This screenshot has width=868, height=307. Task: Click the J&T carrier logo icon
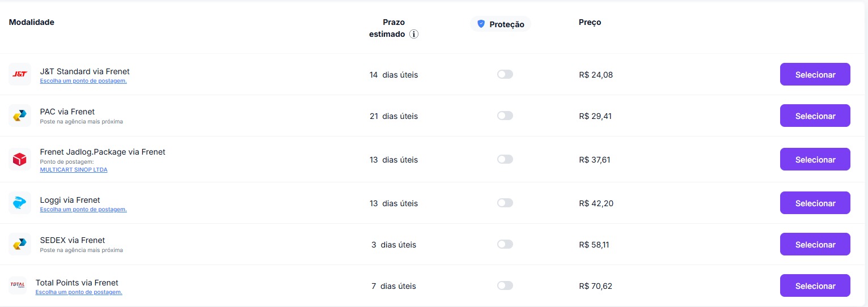click(20, 74)
